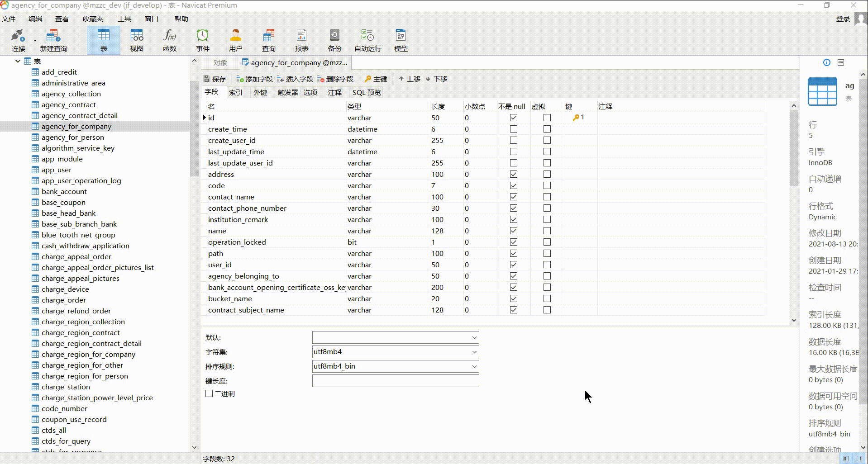Toggle the right pane button in status bar
The height and width of the screenshot is (464, 868).
859,459
